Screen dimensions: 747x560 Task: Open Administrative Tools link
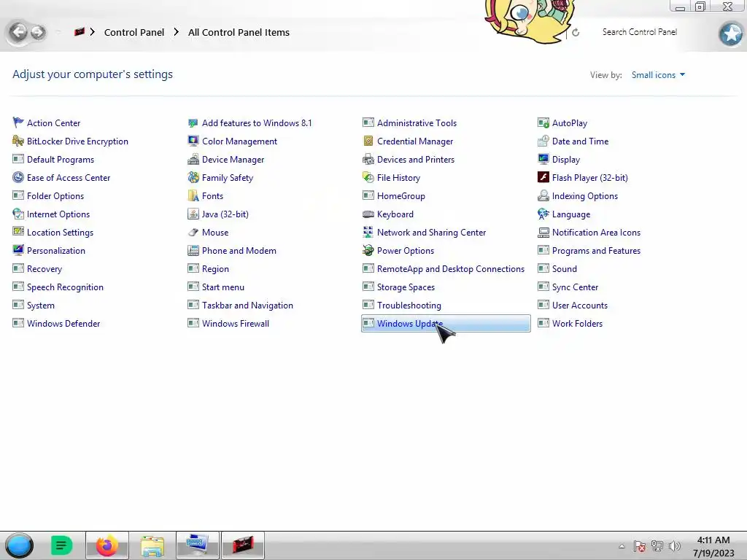tap(417, 122)
